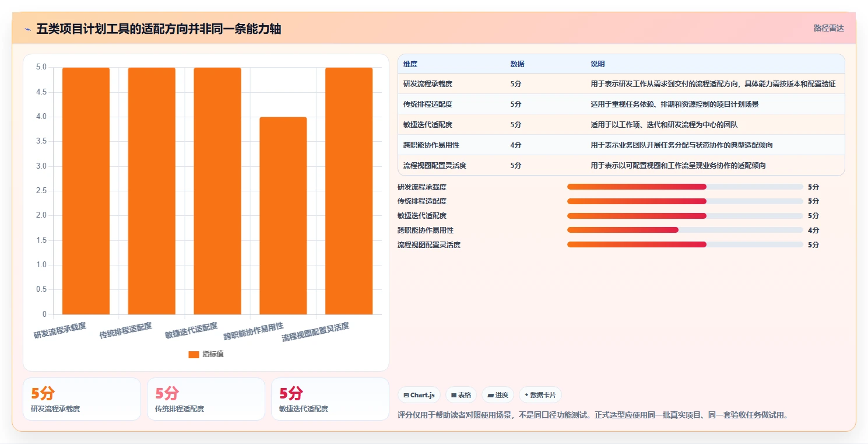Open the 研发流程承载度 5分 data card
The image size is (868, 444).
[x=82, y=399]
